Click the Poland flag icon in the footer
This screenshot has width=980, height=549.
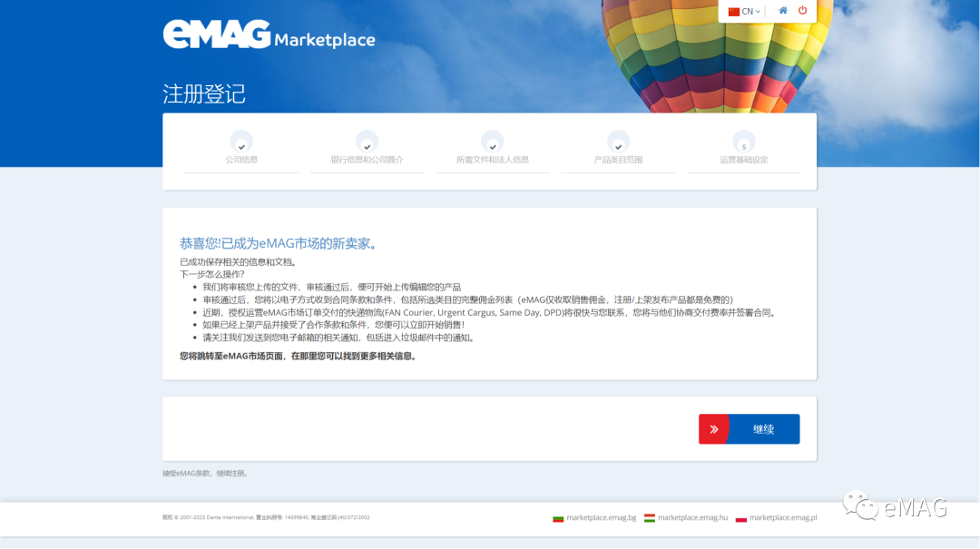(x=741, y=517)
